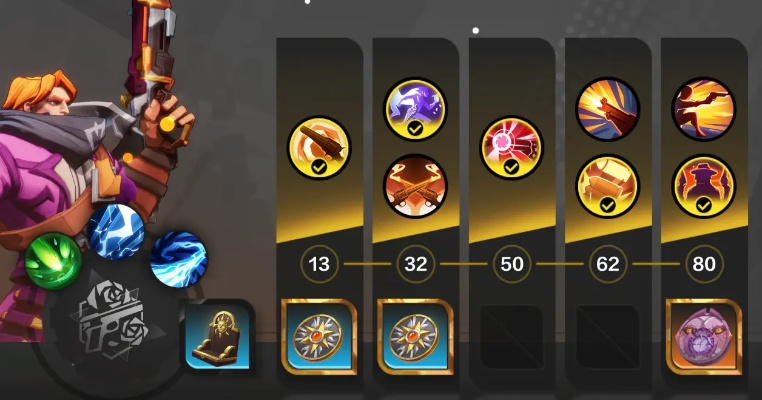Pick the running gunslinger talent at level 80

point(704,109)
